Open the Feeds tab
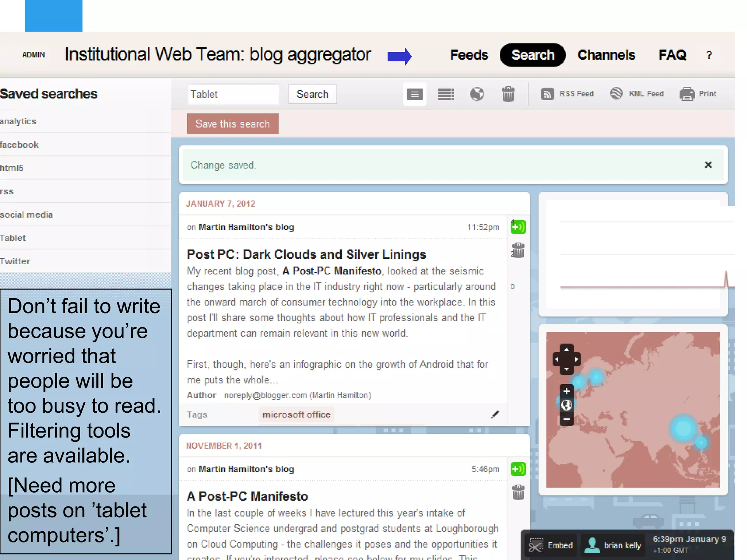Screen dimensions: 747x560 [469, 55]
